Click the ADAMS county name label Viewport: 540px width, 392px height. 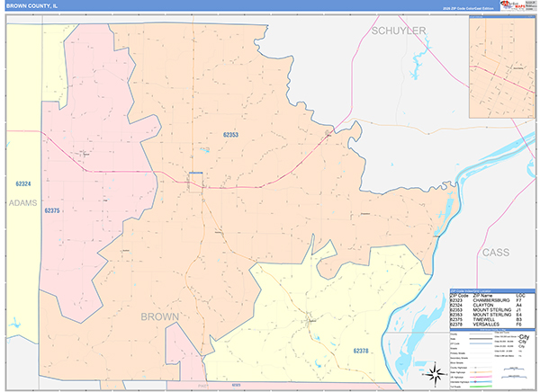tap(22, 203)
